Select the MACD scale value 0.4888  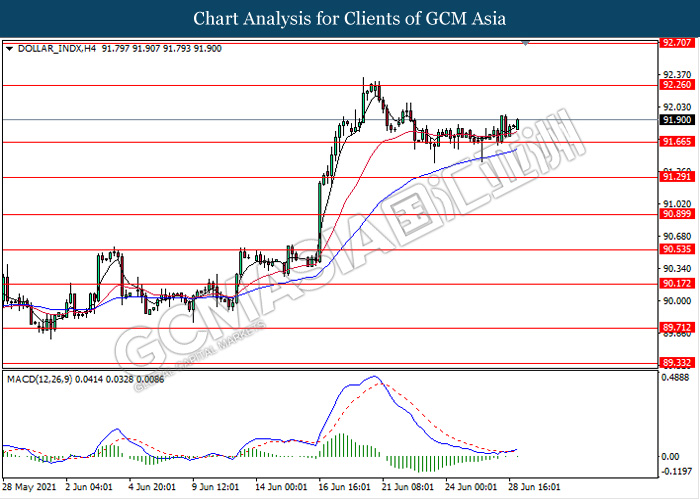(677, 378)
